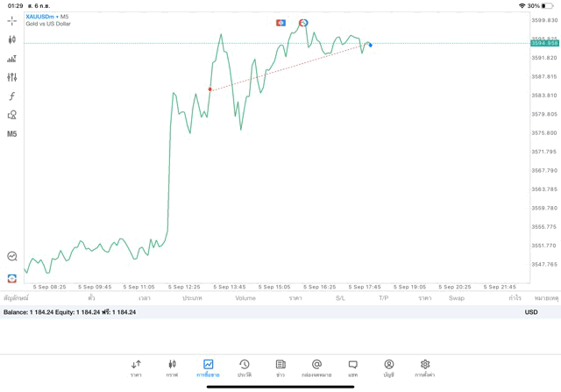Open the chart type candlestick icon

point(12,39)
